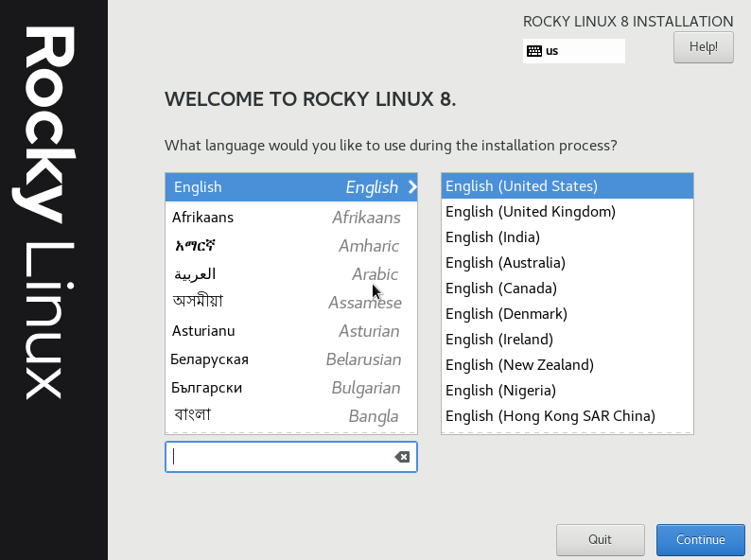This screenshot has width=751, height=560.
Task: Quit the installer
Action: point(600,539)
